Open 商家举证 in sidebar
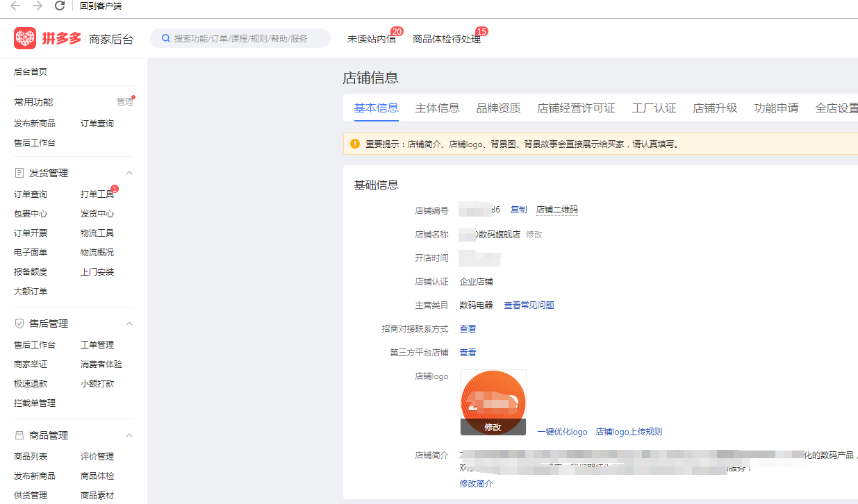Screen dimensions: 858x504 coord(31,364)
